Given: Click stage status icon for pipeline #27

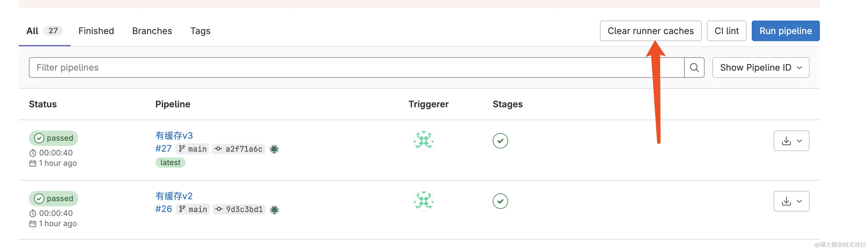Looking at the screenshot, I should [x=500, y=141].
